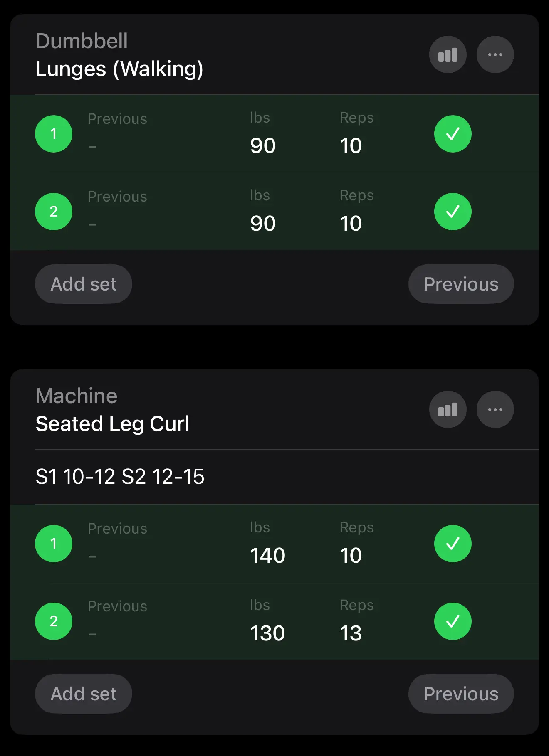Tap set number 1 badge for Lunges
549x756 pixels.
(x=54, y=134)
